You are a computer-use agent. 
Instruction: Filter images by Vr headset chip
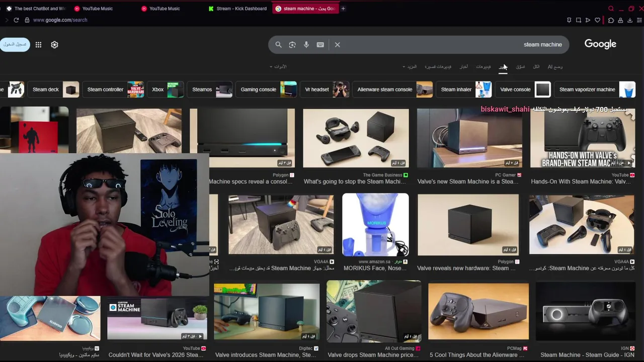326,89
